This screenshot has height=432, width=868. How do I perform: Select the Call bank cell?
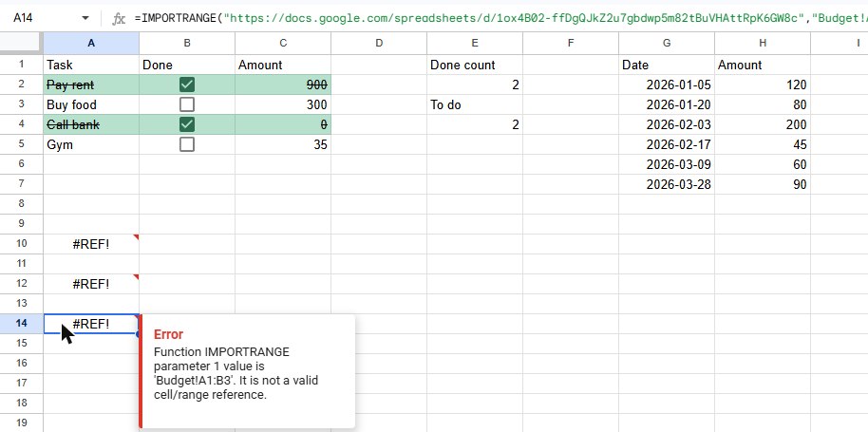[91, 124]
